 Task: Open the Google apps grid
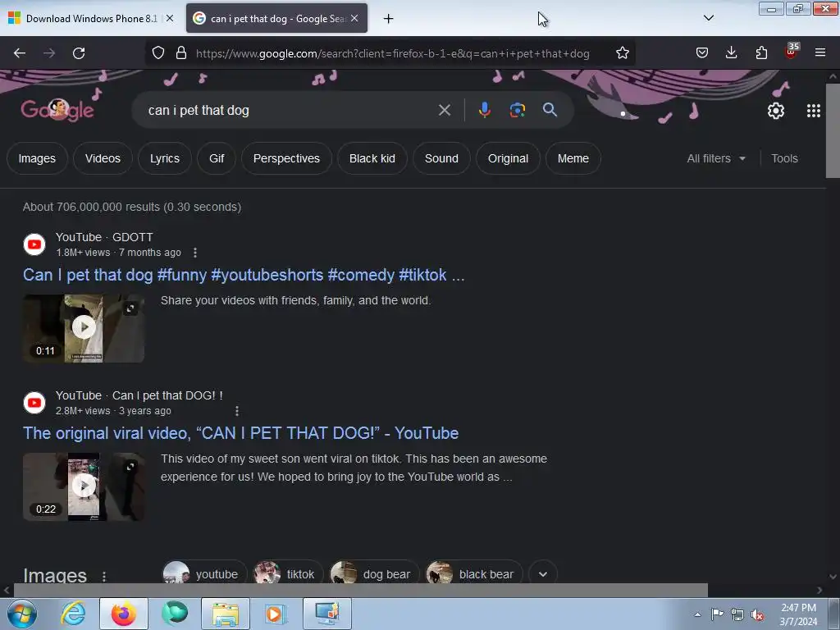tap(813, 111)
